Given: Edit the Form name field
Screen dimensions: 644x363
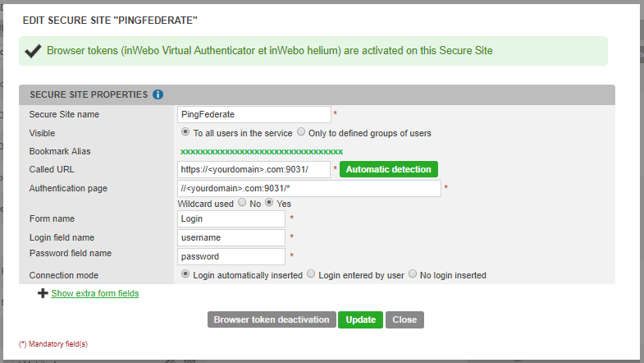Looking at the screenshot, I should point(231,219).
